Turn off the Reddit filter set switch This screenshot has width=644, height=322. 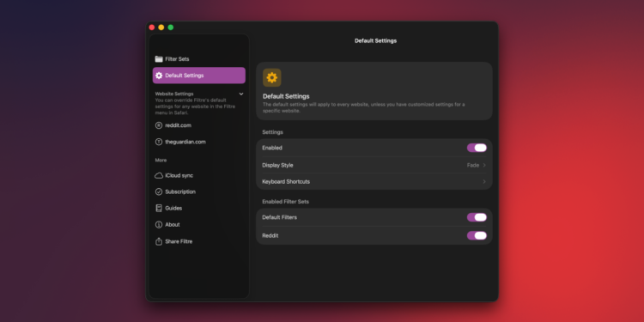[477, 236]
